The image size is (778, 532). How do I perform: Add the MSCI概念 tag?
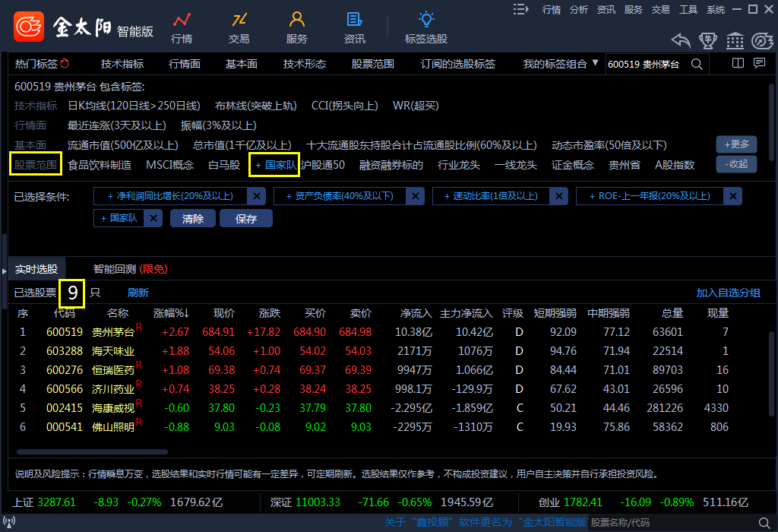pos(169,165)
